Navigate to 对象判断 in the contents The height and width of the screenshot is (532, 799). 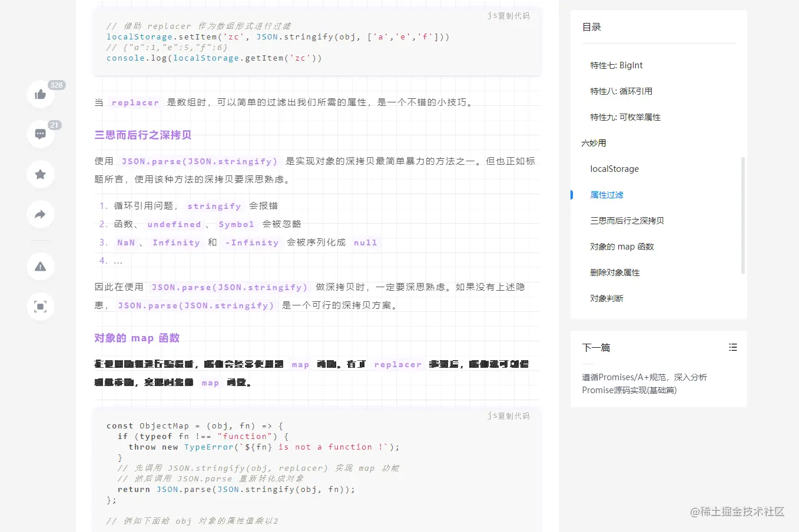pyautogui.click(x=606, y=298)
